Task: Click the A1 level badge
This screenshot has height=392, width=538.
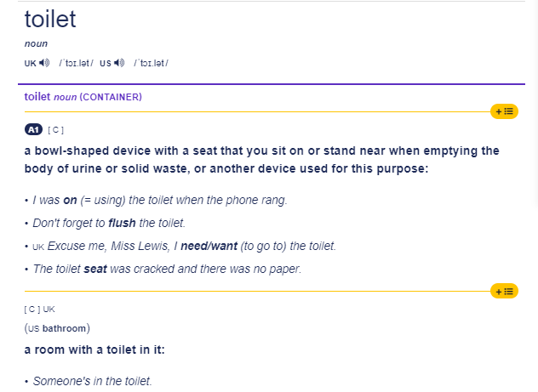Action: click(x=34, y=130)
